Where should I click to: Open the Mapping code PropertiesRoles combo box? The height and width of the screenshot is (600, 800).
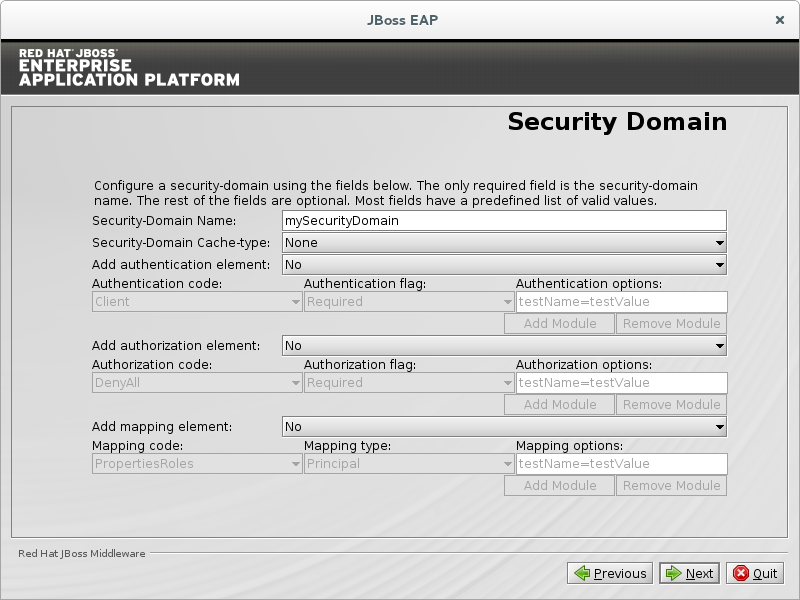196,464
